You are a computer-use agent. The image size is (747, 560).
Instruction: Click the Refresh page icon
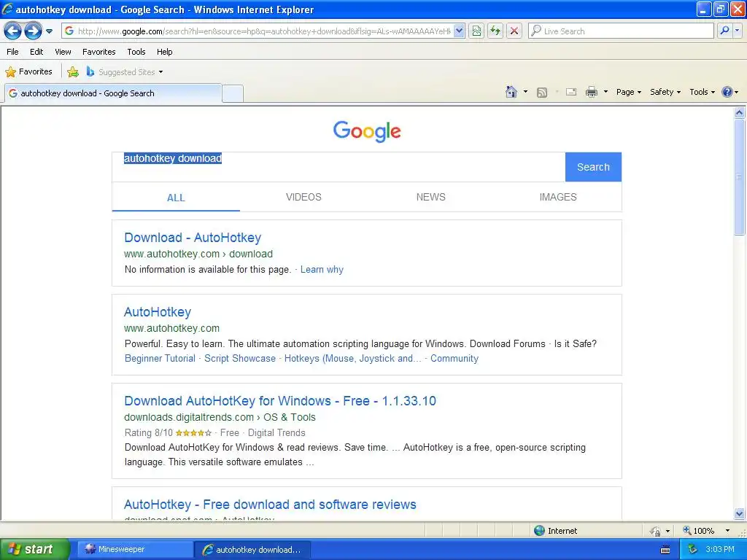click(495, 31)
